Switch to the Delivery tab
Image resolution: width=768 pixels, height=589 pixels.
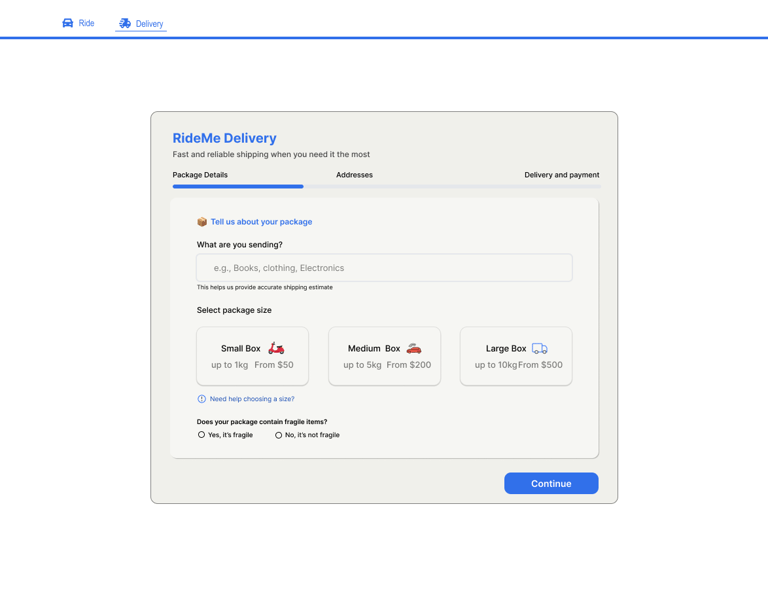[x=141, y=24]
